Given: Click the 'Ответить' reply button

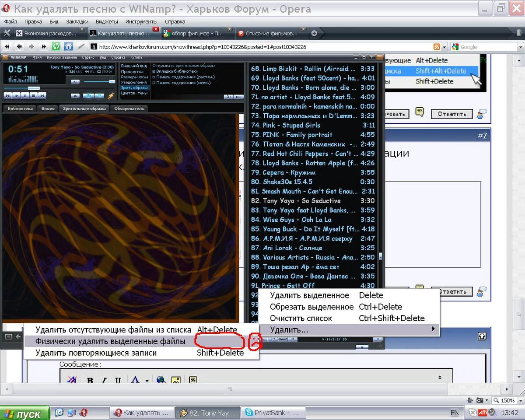Looking at the screenshot, I should coord(451,114).
